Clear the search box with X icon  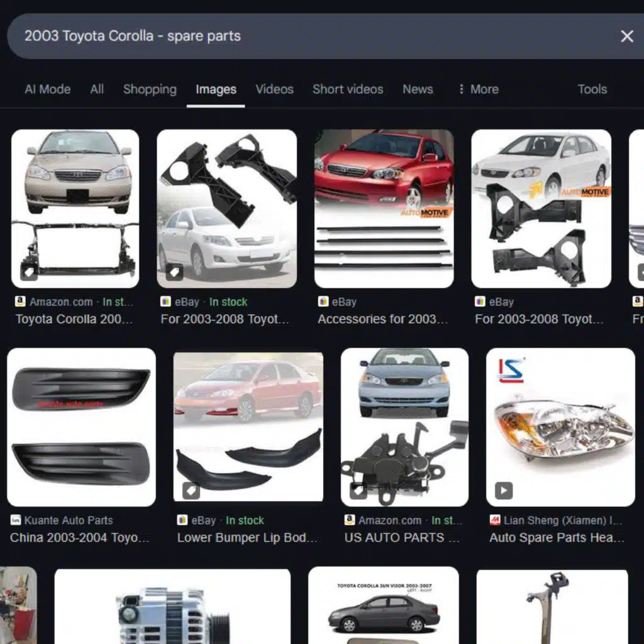click(x=626, y=36)
